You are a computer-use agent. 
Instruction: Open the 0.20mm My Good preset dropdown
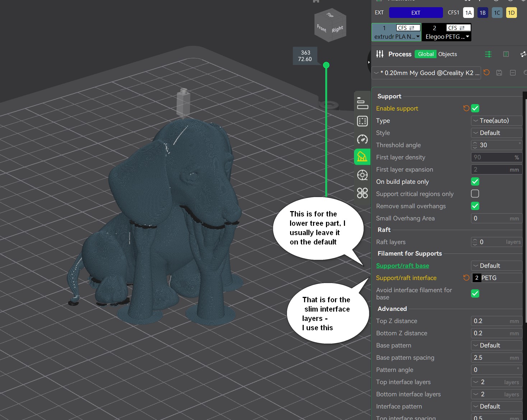point(426,73)
